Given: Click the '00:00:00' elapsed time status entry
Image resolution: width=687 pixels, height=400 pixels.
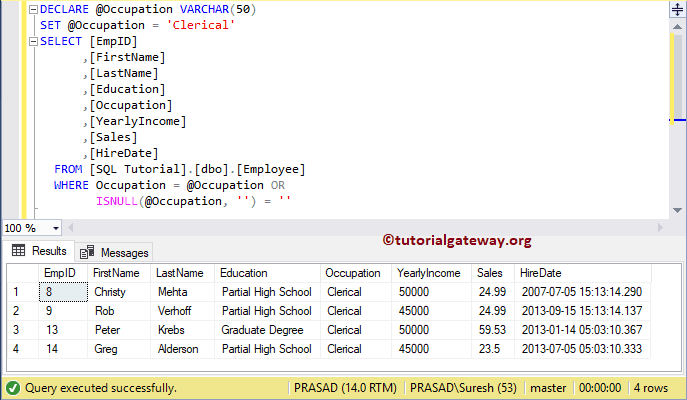Looking at the screenshot, I should pos(600,388).
